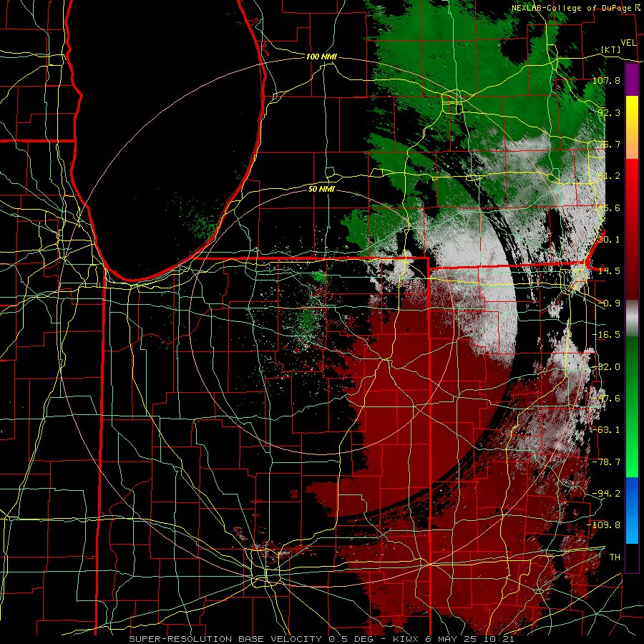
Task: Pick the black TH segment of color bar
Action: pos(632,557)
